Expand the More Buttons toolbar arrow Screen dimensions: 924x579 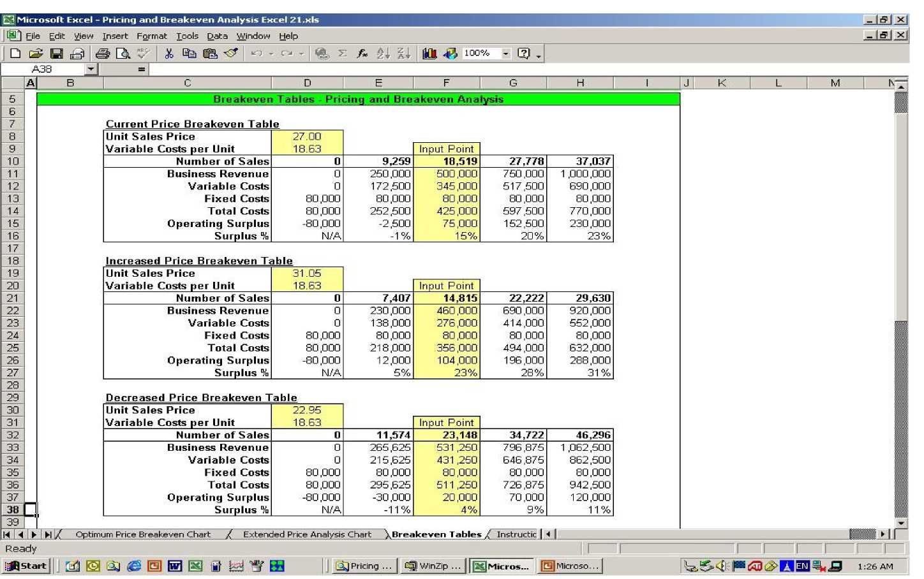click(x=539, y=56)
